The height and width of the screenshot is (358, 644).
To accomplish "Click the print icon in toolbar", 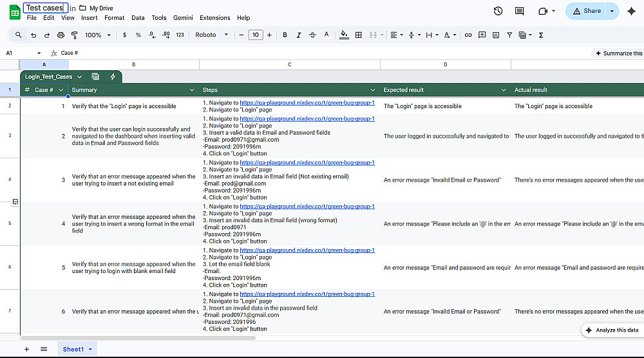I will pyautogui.click(x=61, y=35).
